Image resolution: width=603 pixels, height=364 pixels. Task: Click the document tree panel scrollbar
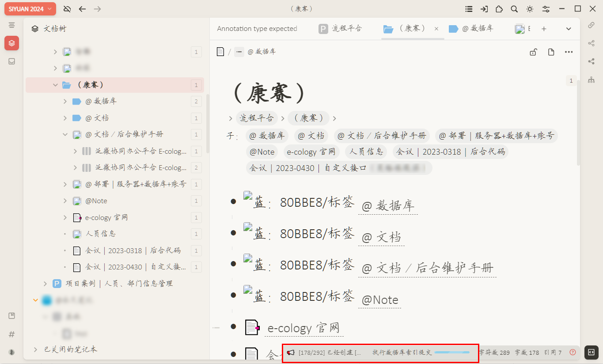[x=208, y=124]
